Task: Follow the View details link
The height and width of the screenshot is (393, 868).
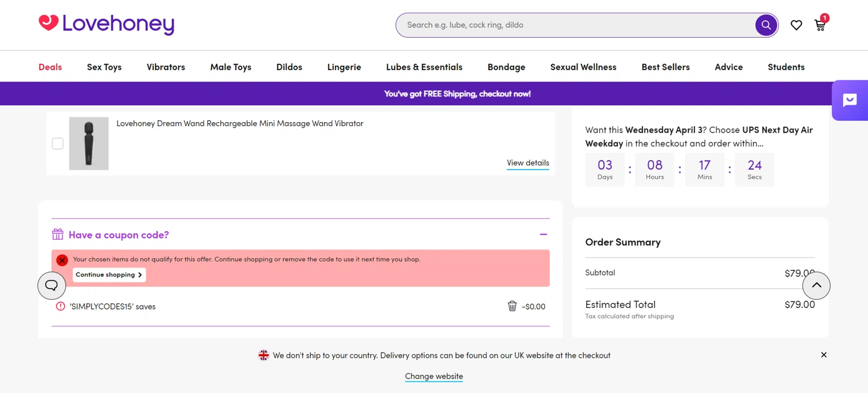Action: pyautogui.click(x=528, y=163)
